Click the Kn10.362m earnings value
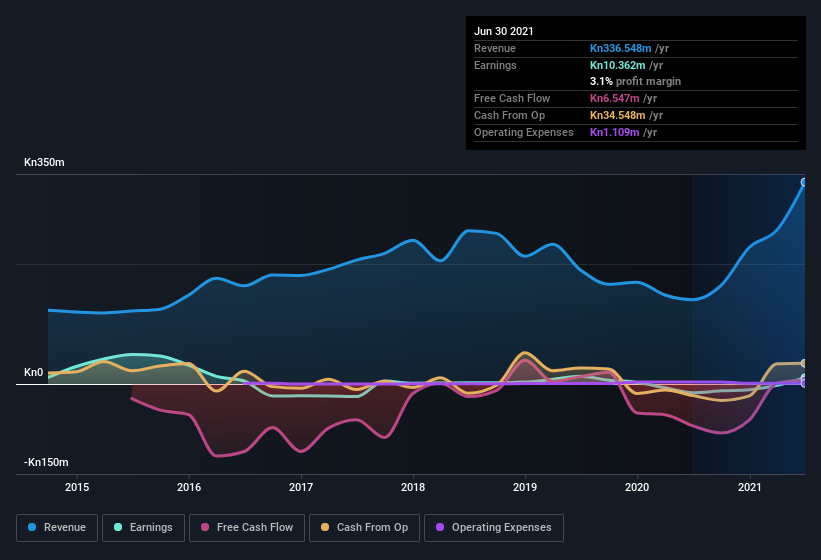The width and height of the screenshot is (821, 560). point(617,65)
